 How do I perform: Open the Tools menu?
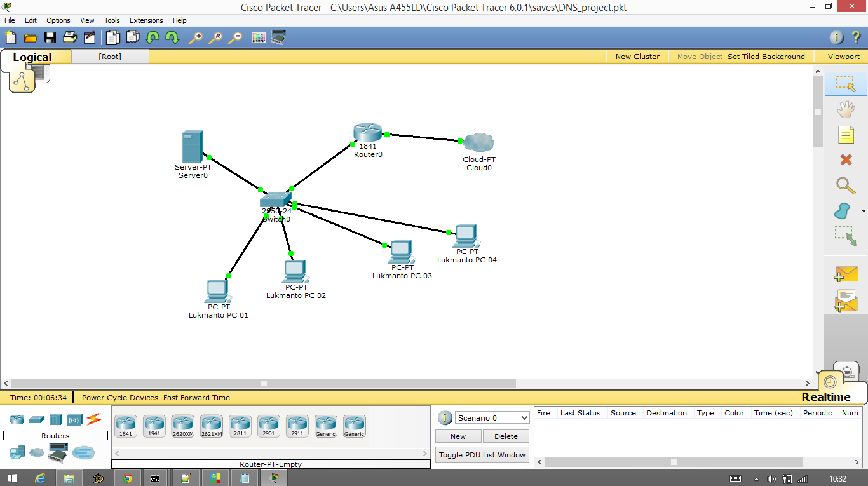[112, 20]
